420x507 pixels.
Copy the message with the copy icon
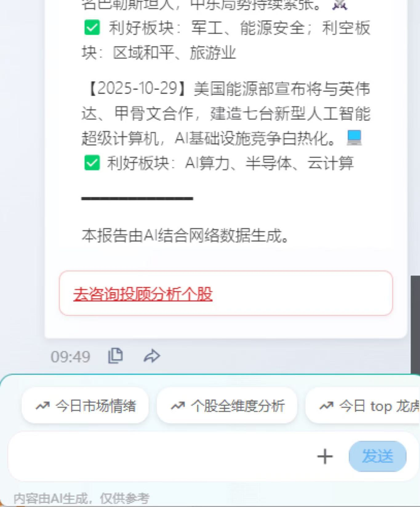pos(116,356)
